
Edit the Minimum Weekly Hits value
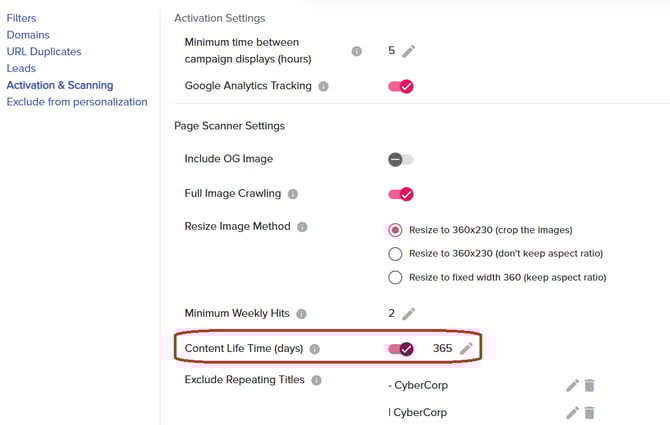point(408,314)
